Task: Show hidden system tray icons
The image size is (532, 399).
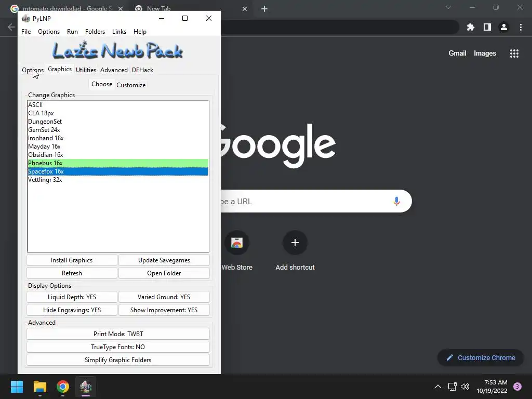Action: click(437, 387)
